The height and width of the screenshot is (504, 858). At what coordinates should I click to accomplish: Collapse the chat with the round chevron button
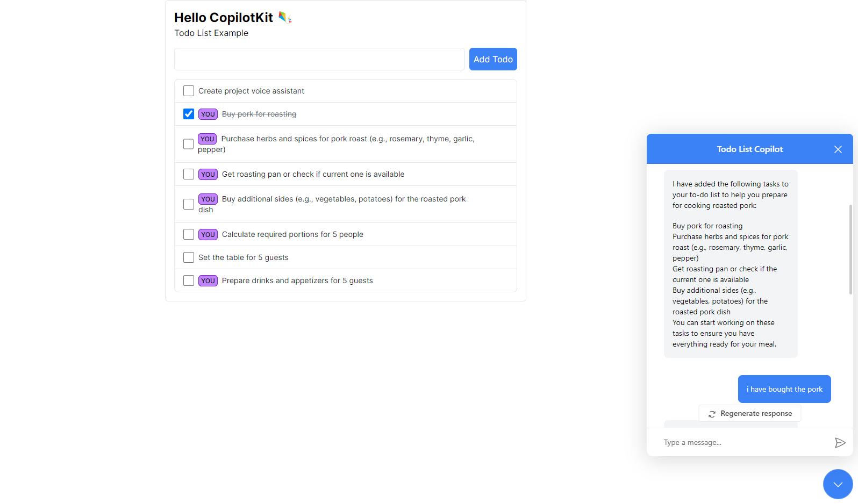tap(838, 484)
